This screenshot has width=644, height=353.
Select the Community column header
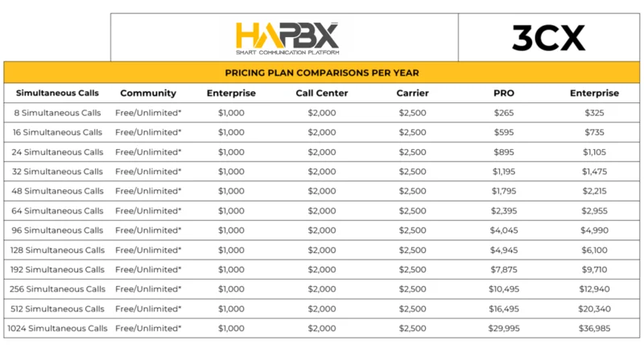pyautogui.click(x=147, y=93)
